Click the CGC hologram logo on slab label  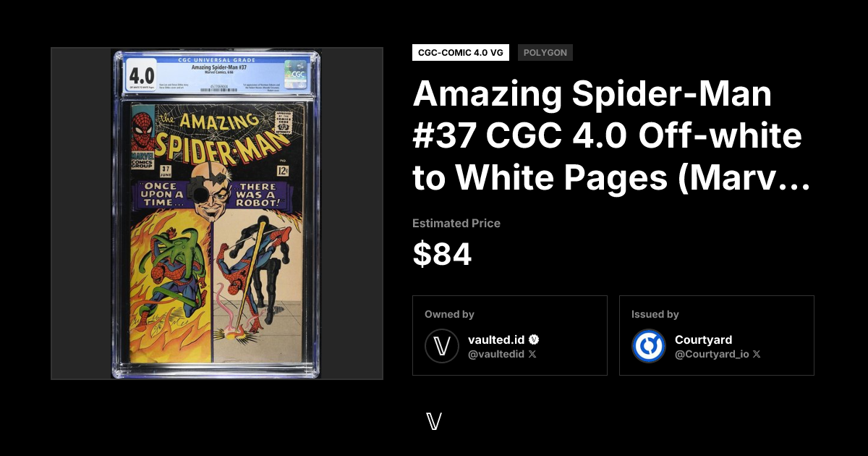click(x=297, y=74)
